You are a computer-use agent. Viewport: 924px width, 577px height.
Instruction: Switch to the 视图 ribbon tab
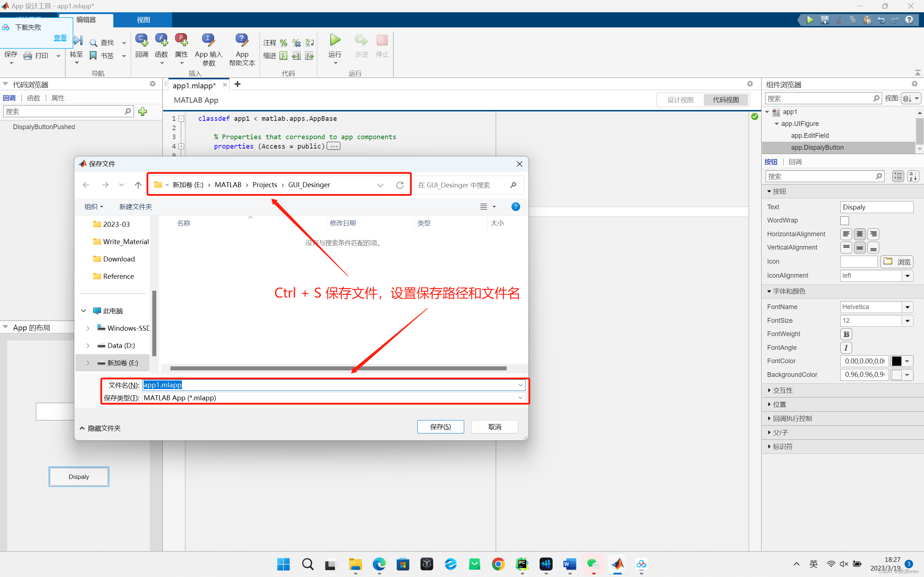[x=143, y=20]
